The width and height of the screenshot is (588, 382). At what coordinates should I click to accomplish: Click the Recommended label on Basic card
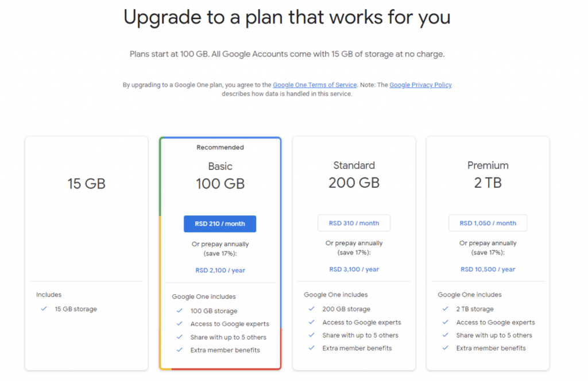pyautogui.click(x=220, y=148)
